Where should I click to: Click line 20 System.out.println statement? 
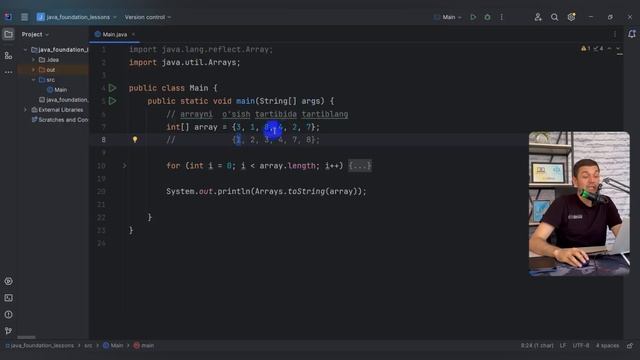pos(266,191)
